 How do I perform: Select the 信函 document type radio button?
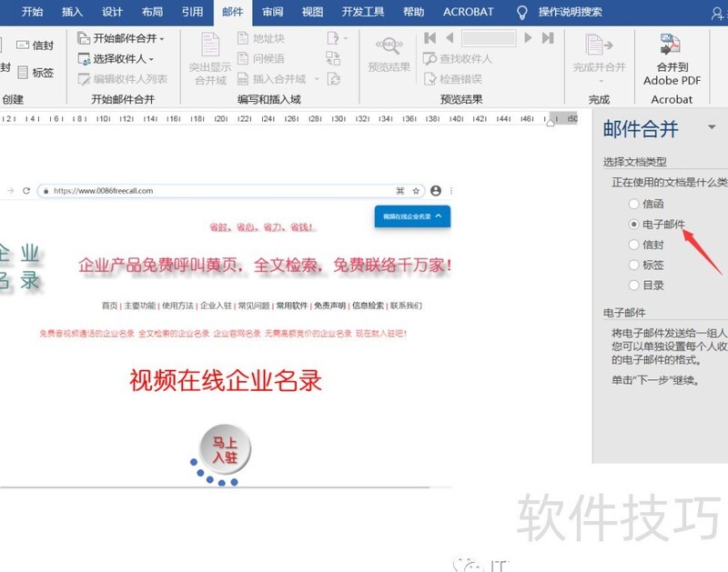pos(634,205)
